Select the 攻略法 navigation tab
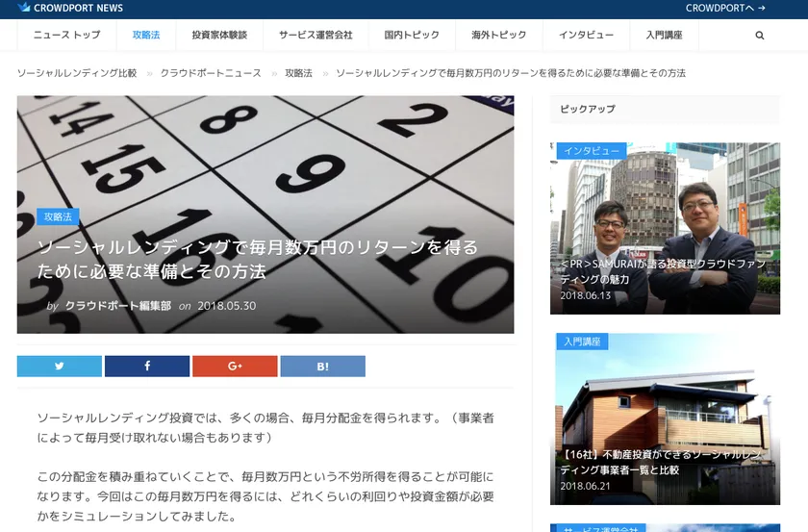 coord(146,35)
